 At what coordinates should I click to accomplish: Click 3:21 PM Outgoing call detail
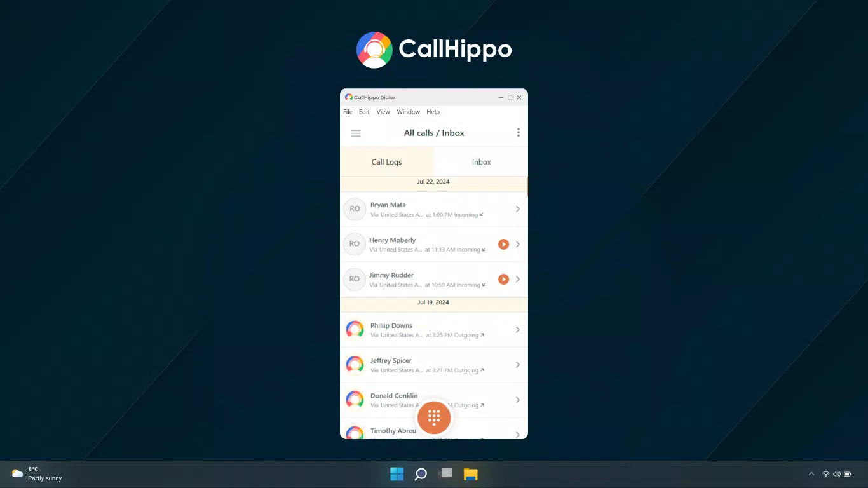tap(455, 370)
